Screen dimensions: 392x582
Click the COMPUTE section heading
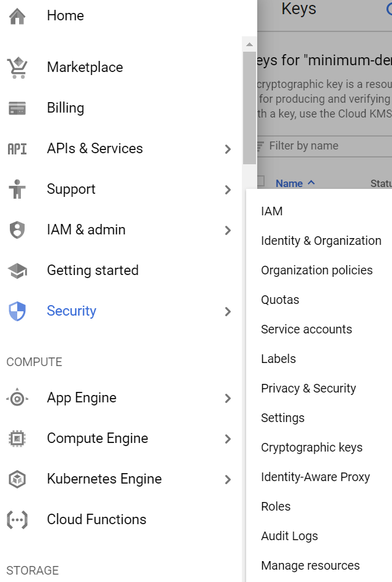pos(34,362)
